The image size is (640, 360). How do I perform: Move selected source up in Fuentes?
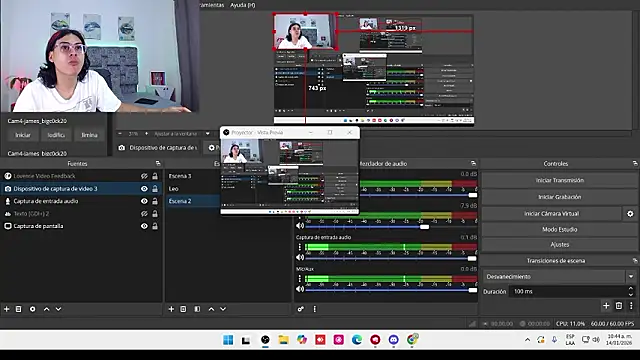point(47,309)
